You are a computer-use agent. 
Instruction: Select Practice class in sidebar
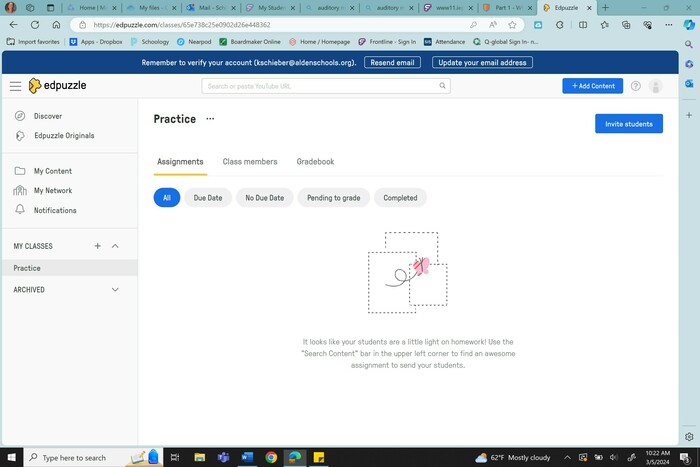(27, 268)
